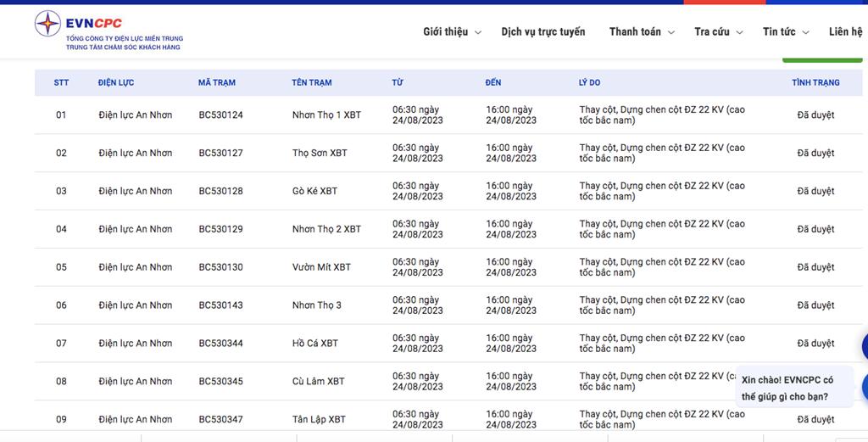This screenshot has height=442, width=868.
Task: Click EVNCPC company name text link
Action: 93,23
